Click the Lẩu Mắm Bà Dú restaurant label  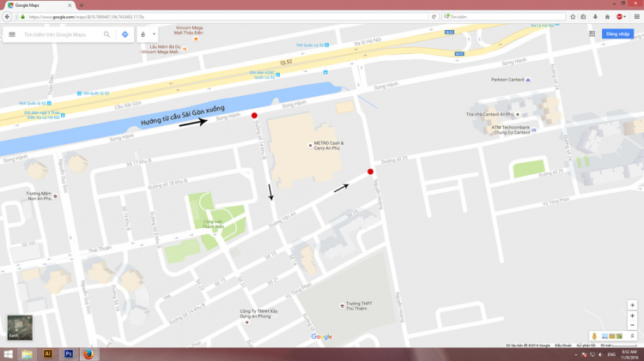coord(161,49)
